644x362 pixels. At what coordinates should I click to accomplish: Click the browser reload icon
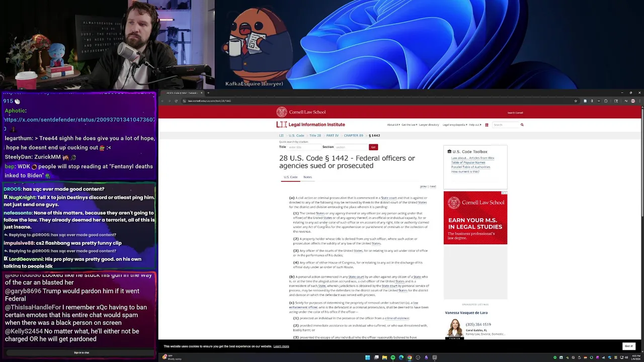click(x=176, y=101)
